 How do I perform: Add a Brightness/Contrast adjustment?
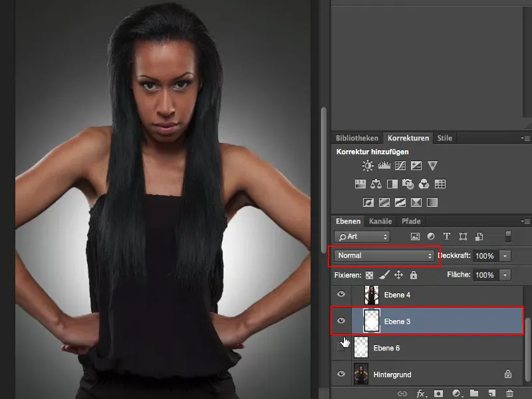point(368,166)
